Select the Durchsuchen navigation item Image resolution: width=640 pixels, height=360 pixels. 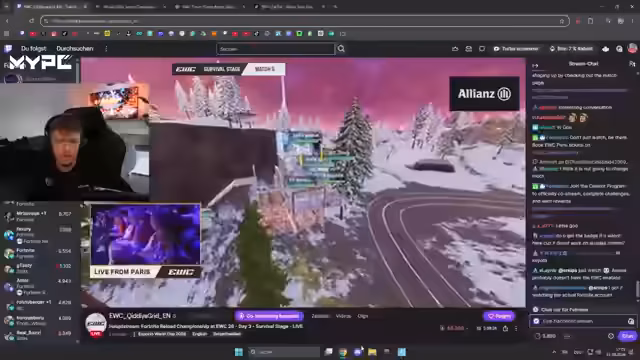pos(75,49)
